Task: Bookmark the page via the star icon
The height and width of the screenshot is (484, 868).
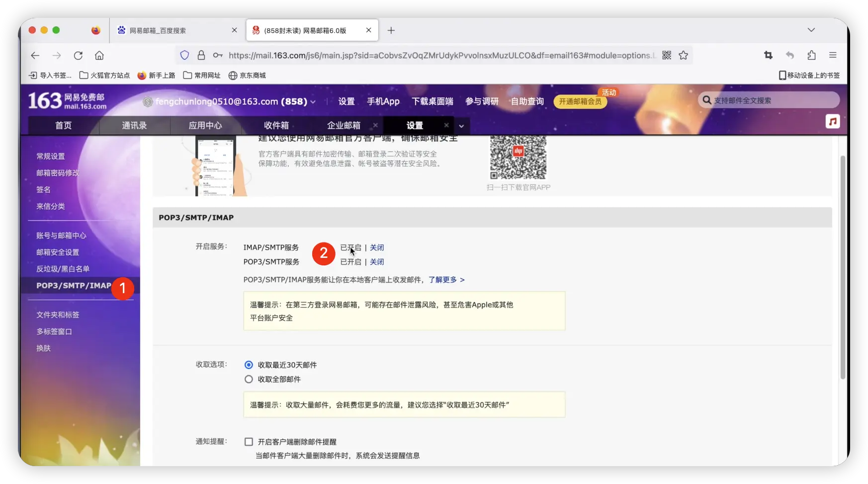Action: 683,55
